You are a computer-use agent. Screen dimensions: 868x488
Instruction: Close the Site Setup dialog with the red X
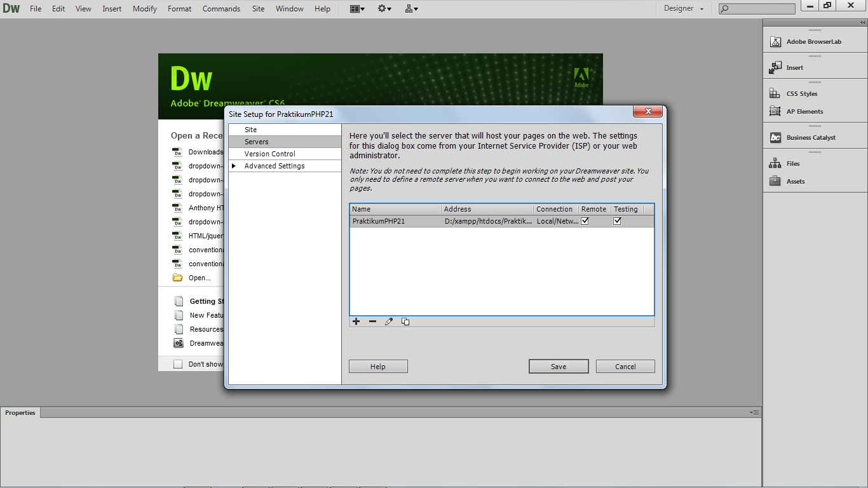[648, 112]
